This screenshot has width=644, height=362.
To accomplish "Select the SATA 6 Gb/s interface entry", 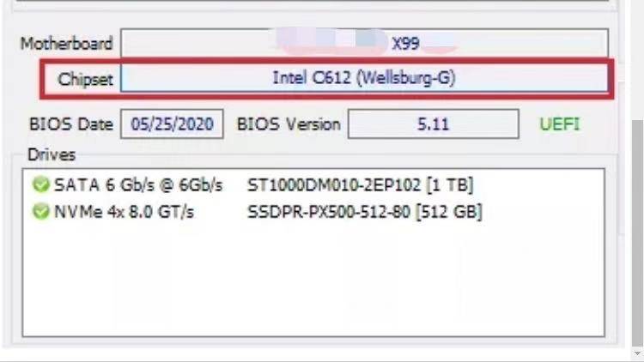I will [x=137, y=185].
